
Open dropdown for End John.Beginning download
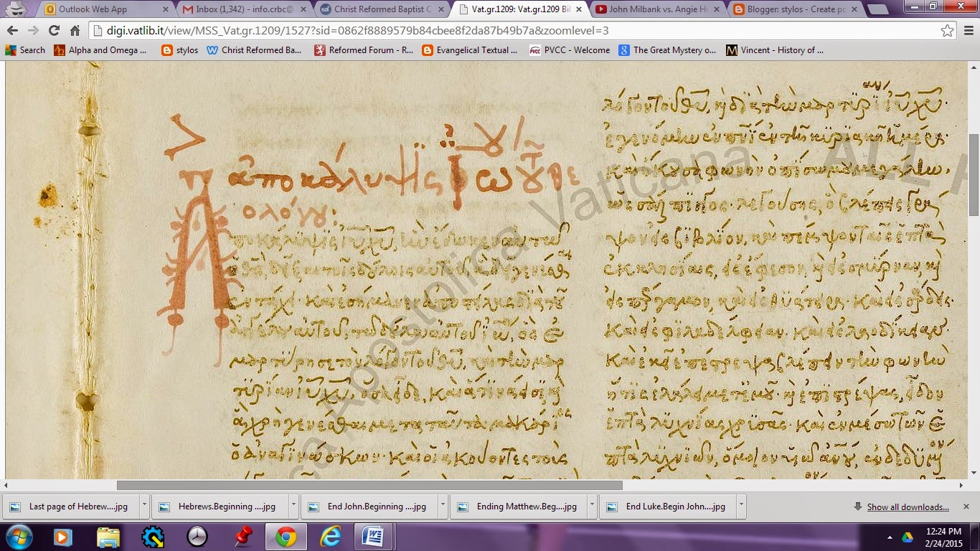coord(443,507)
